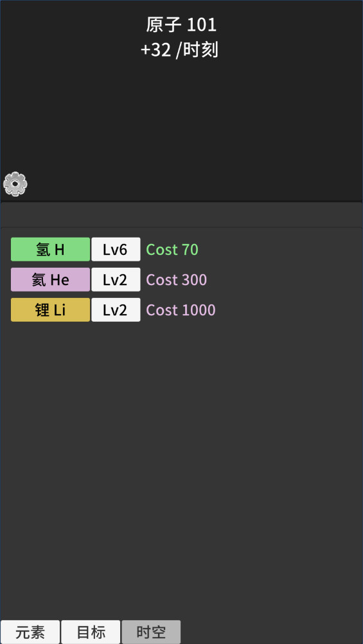Click the green Cost 70 label
Screen dimensions: 363x644
tap(172, 249)
